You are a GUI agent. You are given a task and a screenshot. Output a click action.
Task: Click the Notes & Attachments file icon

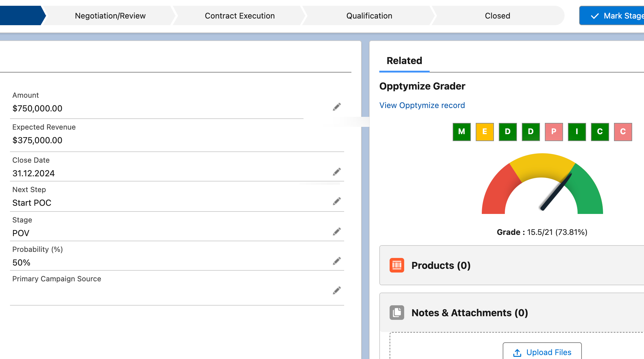pyautogui.click(x=397, y=313)
